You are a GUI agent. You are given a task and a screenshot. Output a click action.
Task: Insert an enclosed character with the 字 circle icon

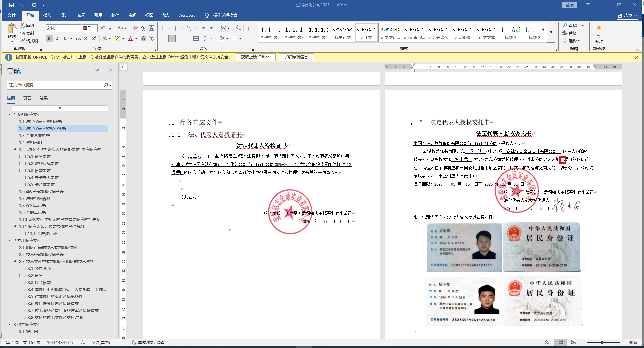[151, 38]
